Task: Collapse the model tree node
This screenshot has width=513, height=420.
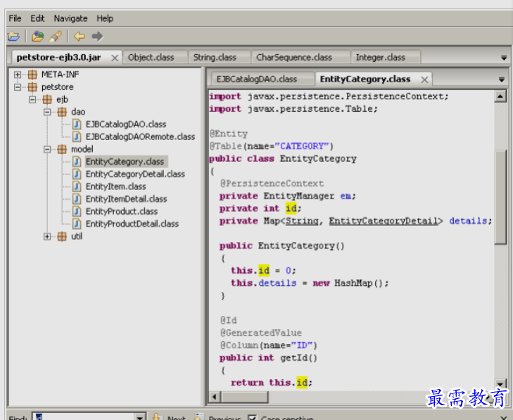Action: (x=47, y=149)
